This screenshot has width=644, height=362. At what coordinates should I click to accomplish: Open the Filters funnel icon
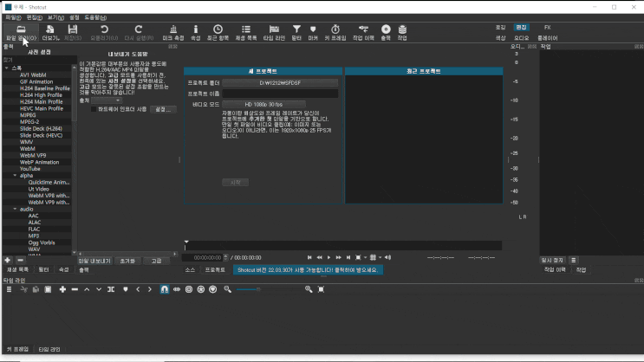[296, 32]
